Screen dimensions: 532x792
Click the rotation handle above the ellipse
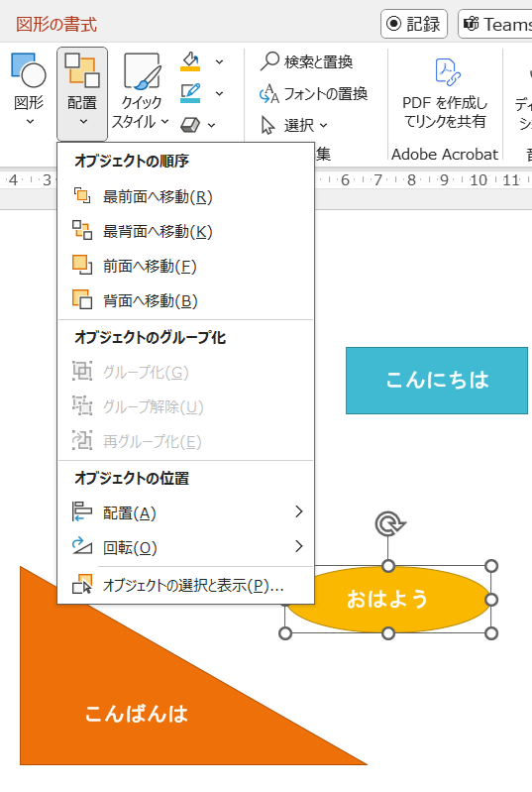(x=390, y=523)
